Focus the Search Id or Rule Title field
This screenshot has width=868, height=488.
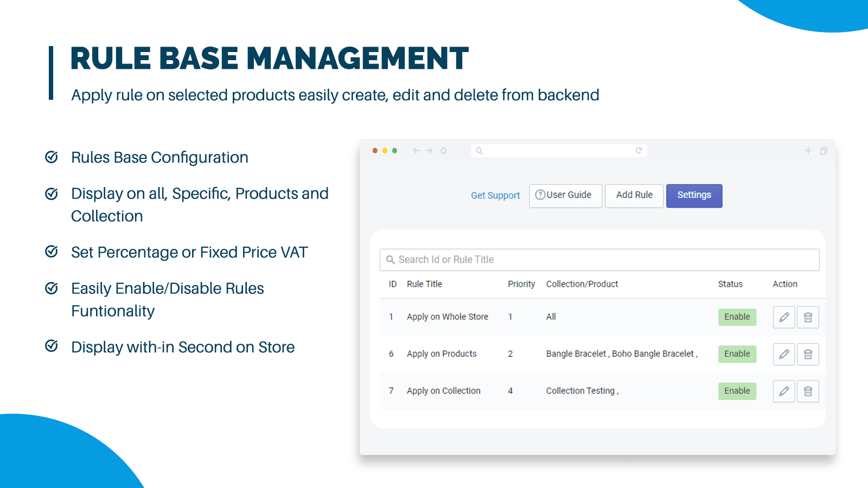coord(599,260)
